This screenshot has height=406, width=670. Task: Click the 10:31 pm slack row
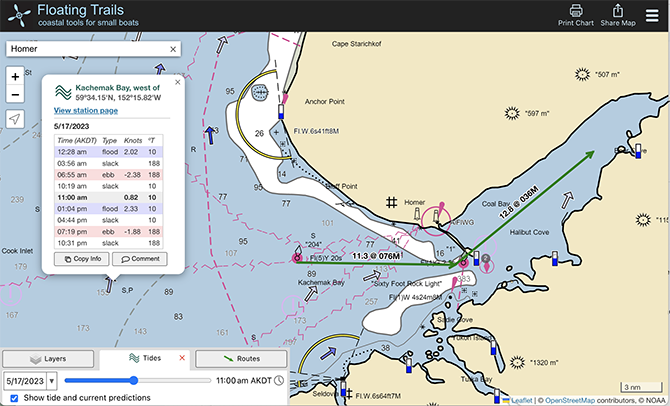[109, 243]
